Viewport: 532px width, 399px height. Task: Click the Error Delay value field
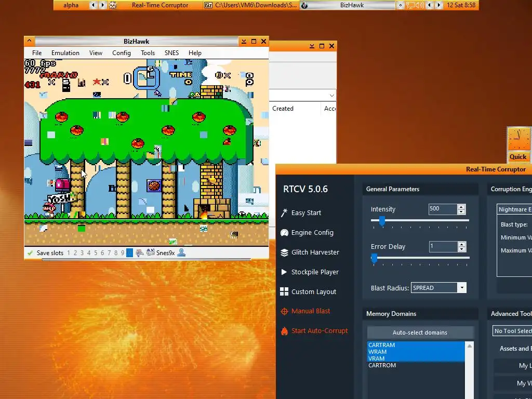click(443, 246)
